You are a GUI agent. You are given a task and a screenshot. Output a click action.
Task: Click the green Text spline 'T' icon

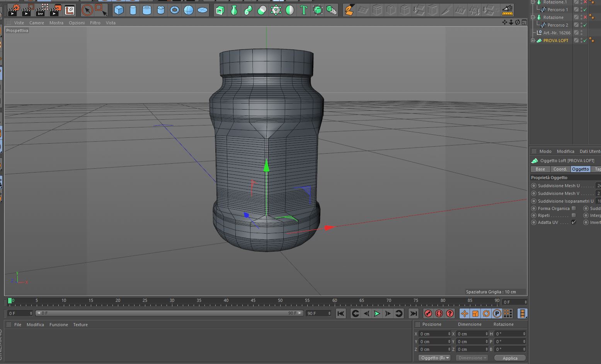coord(304,10)
